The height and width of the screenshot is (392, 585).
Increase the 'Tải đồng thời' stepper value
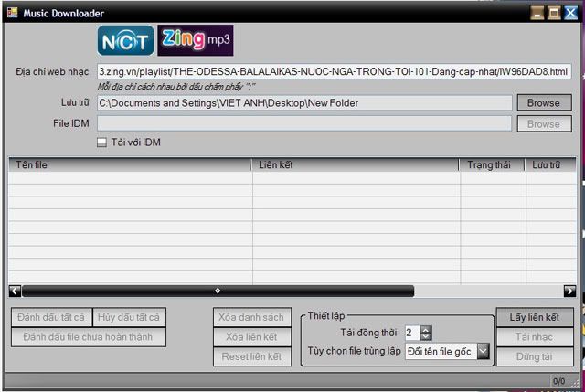pyautogui.click(x=426, y=329)
